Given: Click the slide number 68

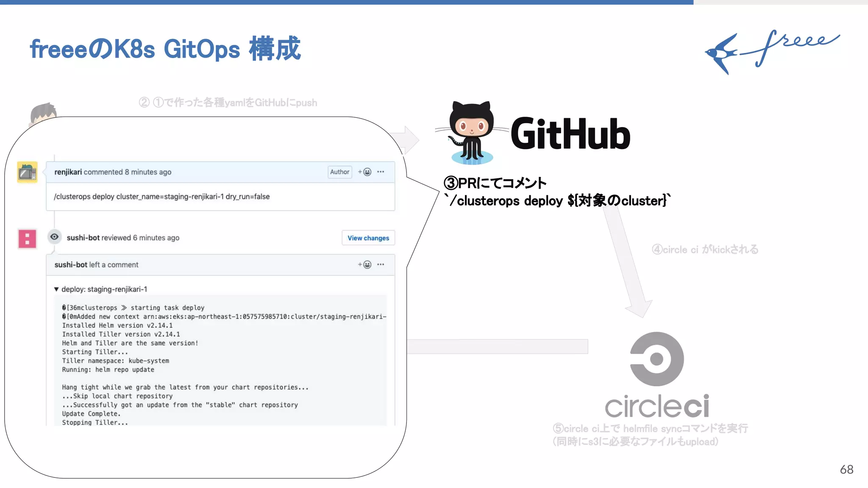Looking at the screenshot, I should (846, 469).
